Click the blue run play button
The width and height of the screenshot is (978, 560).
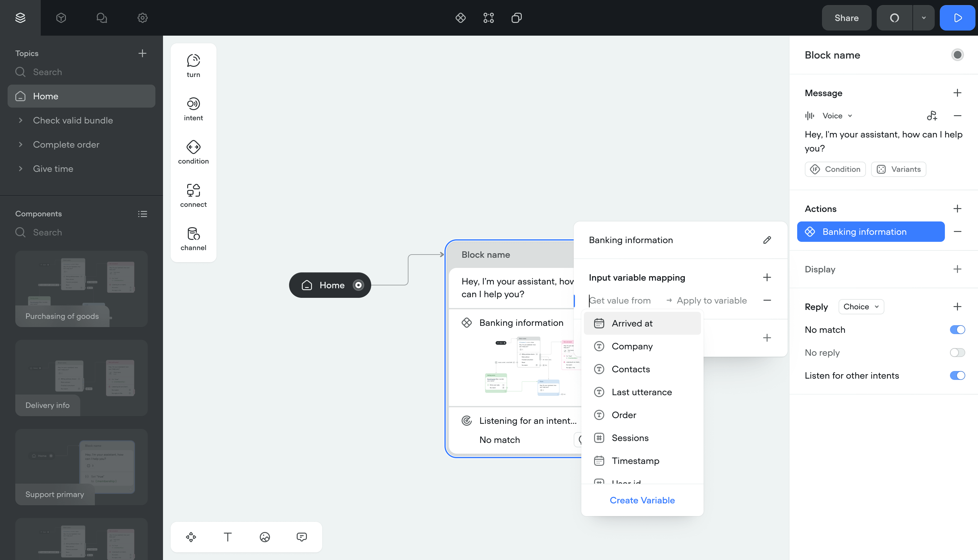pos(957,18)
